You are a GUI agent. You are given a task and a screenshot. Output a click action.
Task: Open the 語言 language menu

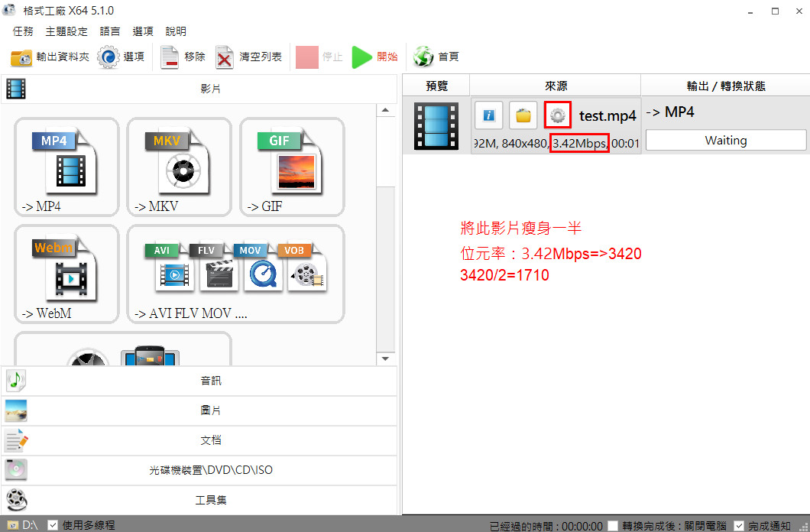[x=110, y=31]
